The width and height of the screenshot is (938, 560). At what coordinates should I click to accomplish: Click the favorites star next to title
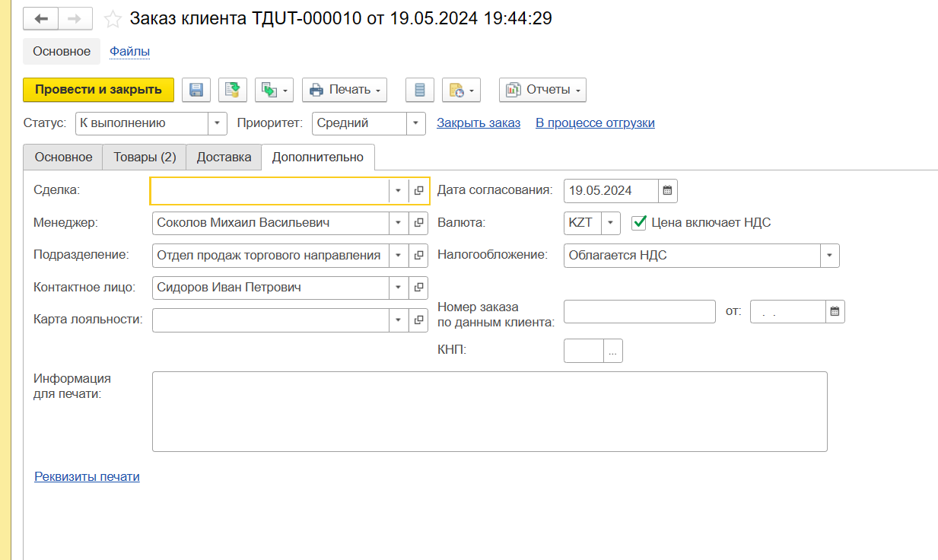point(113,20)
